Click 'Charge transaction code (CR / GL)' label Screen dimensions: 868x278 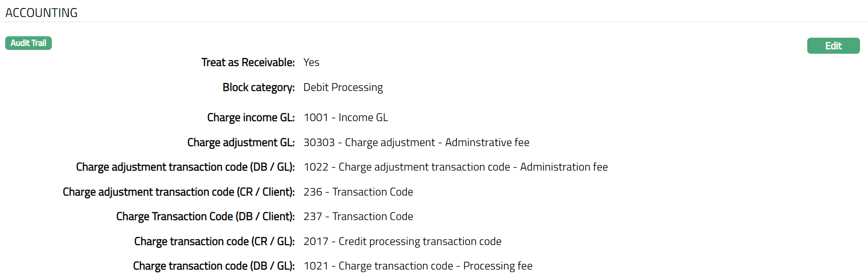214,241
